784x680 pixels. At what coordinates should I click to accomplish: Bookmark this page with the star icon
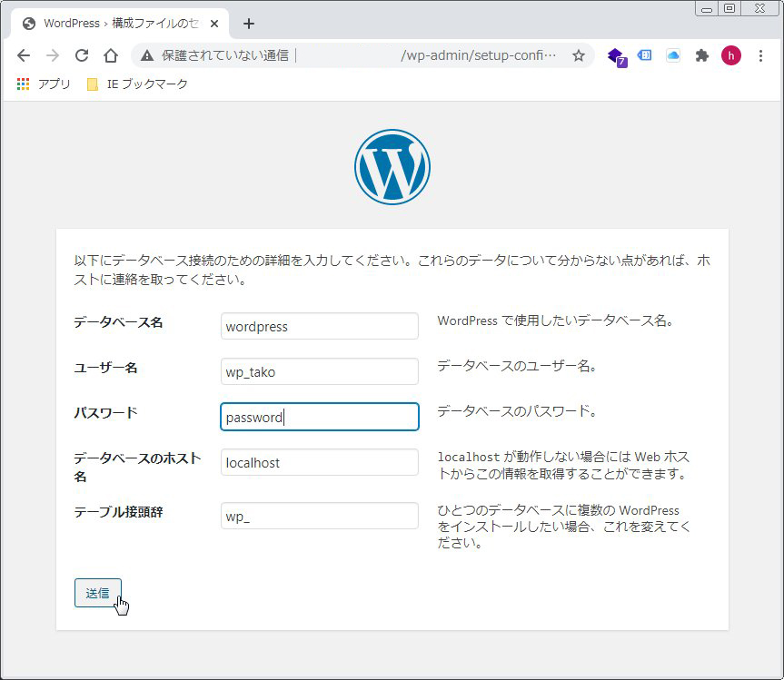579,55
